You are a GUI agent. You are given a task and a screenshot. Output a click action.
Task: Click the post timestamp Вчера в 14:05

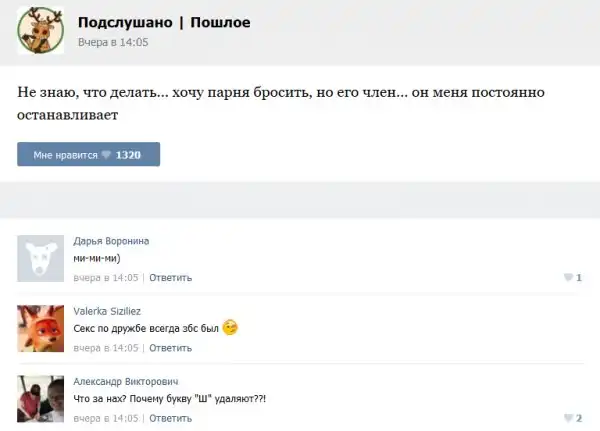point(113,42)
